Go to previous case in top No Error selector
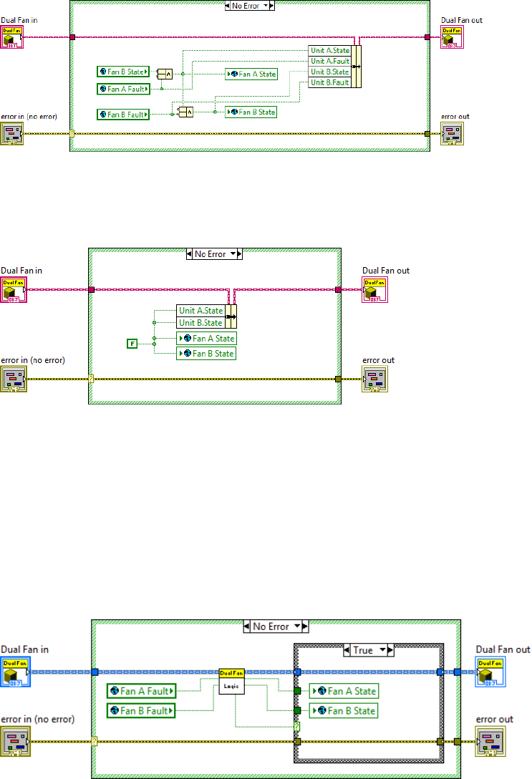 (228, 6)
